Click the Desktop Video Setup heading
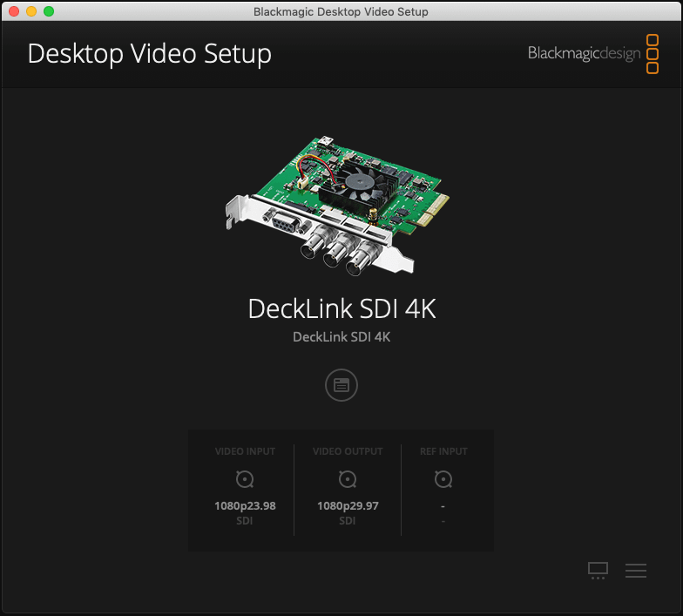The height and width of the screenshot is (616, 683). [150, 54]
